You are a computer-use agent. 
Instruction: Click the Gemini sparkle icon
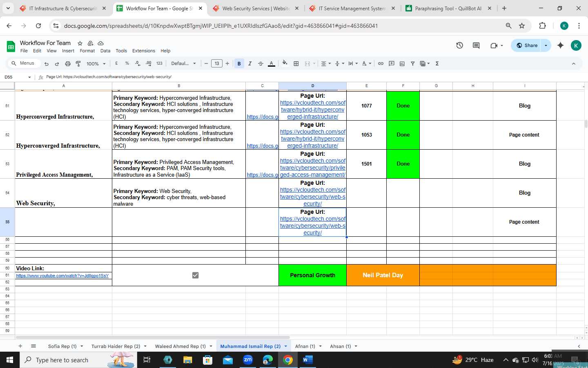(560, 45)
